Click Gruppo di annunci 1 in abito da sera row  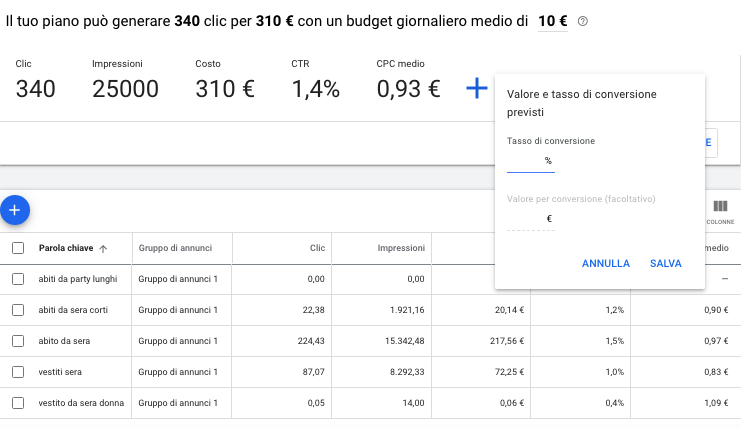click(178, 341)
